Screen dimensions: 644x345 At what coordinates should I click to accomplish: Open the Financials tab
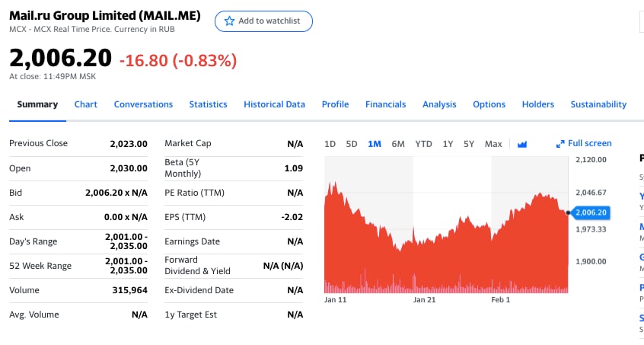386,104
